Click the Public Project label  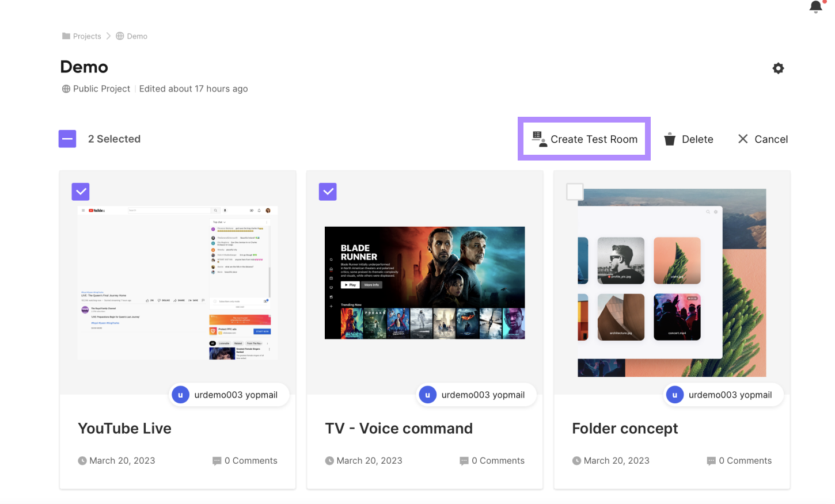point(101,89)
